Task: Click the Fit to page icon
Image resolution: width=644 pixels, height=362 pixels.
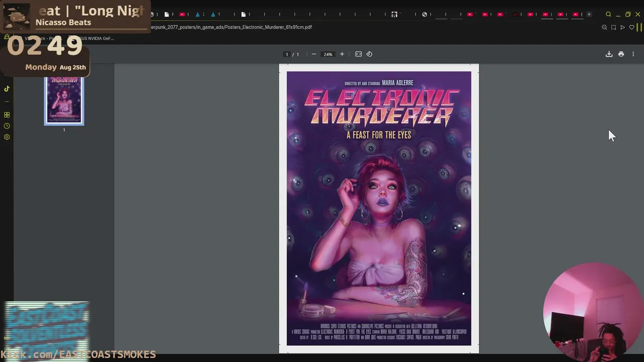Action: point(358,54)
